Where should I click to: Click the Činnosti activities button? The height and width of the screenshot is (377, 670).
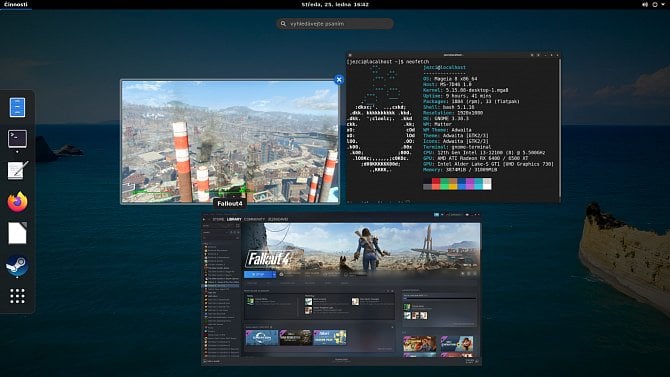16,4
